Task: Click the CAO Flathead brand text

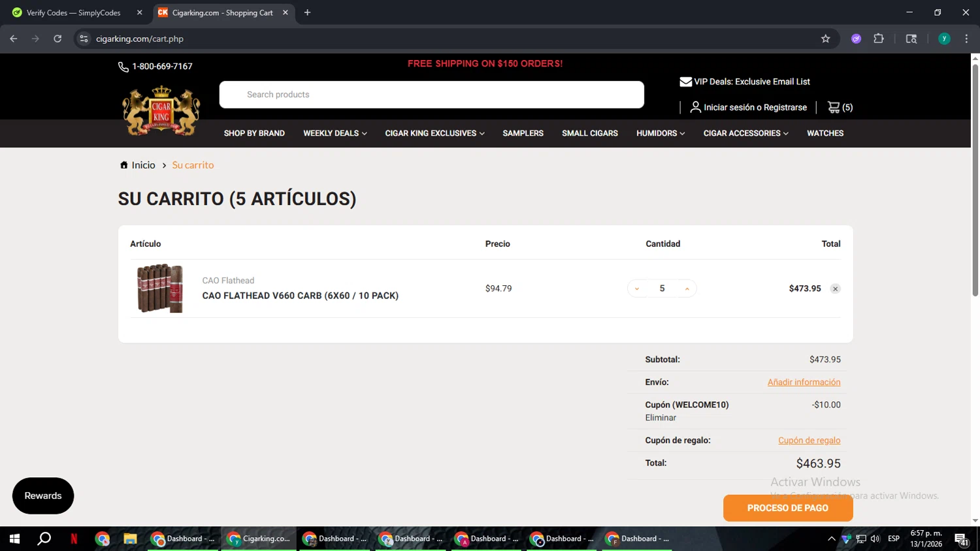Action: click(x=228, y=281)
